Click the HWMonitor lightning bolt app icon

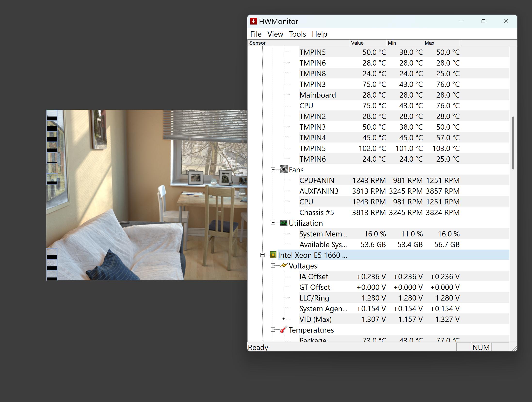click(x=253, y=21)
